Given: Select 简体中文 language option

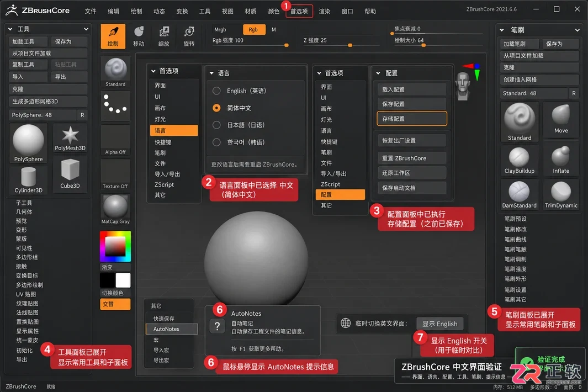Looking at the screenshot, I should pos(216,108).
